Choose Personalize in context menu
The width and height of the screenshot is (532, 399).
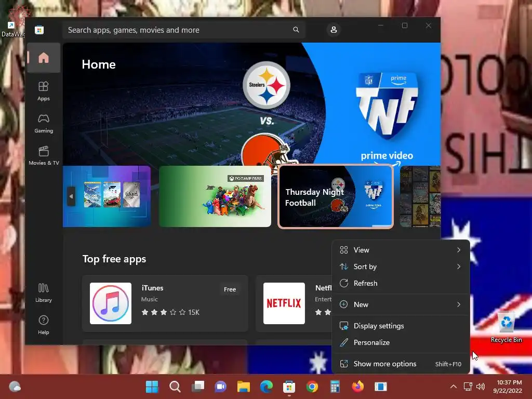[x=401, y=342]
